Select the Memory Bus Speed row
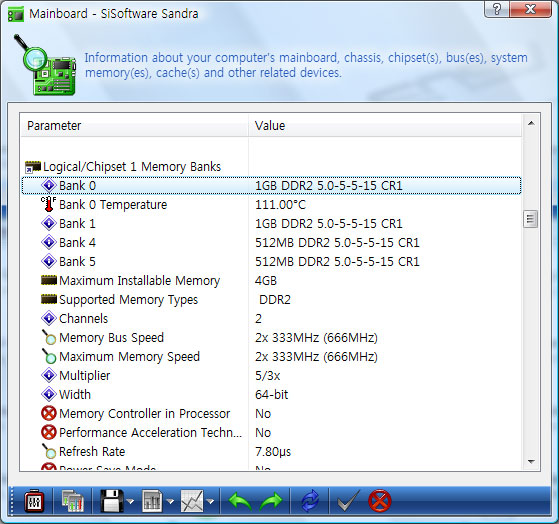Screen dimensions: 559x524 [271, 338]
